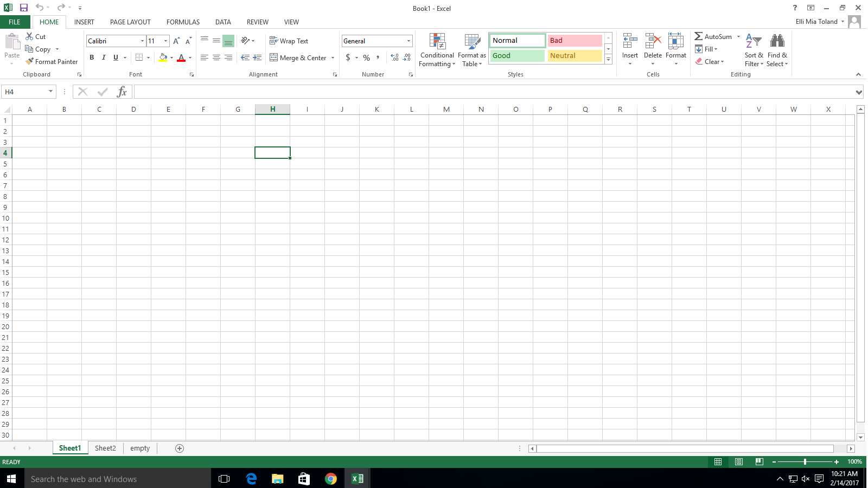Switch to DATA tab
This screenshot has height=488, width=868.
click(223, 22)
